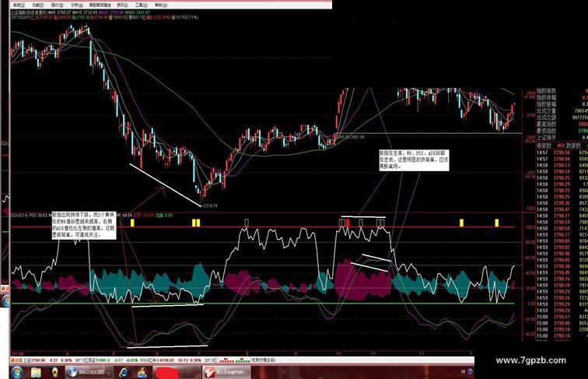The height and width of the screenshot is (379, 588).
Task: Open the gold trophy taskbar icon
Action: 54,372
